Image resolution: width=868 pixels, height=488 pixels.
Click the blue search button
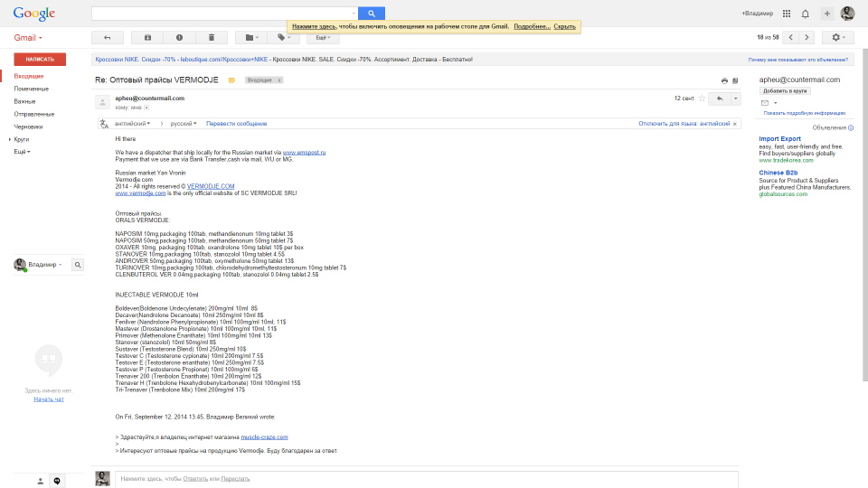coord(372,14)
